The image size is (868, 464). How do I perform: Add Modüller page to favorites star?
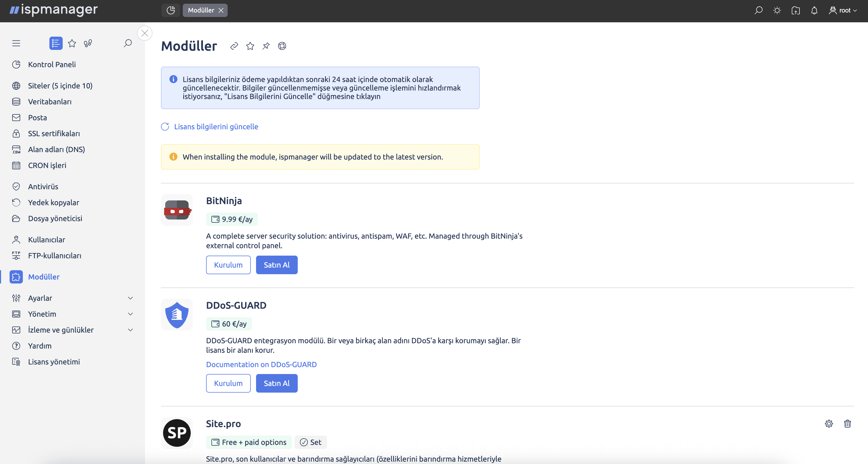coord(250,46)
